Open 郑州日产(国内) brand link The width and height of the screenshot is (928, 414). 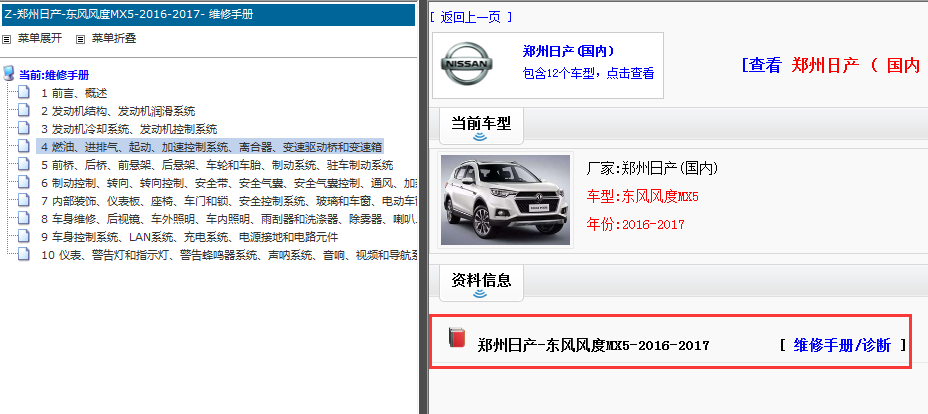click(568, 51)
